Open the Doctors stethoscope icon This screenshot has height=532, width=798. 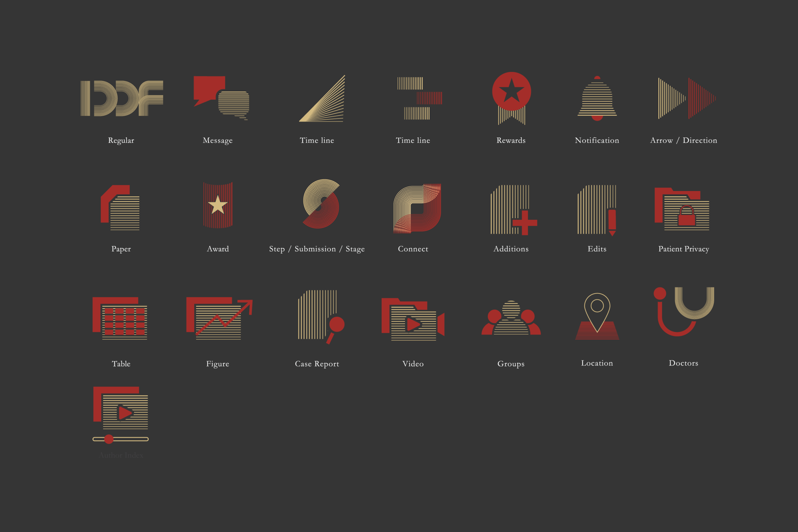click(x=683, y=311)
